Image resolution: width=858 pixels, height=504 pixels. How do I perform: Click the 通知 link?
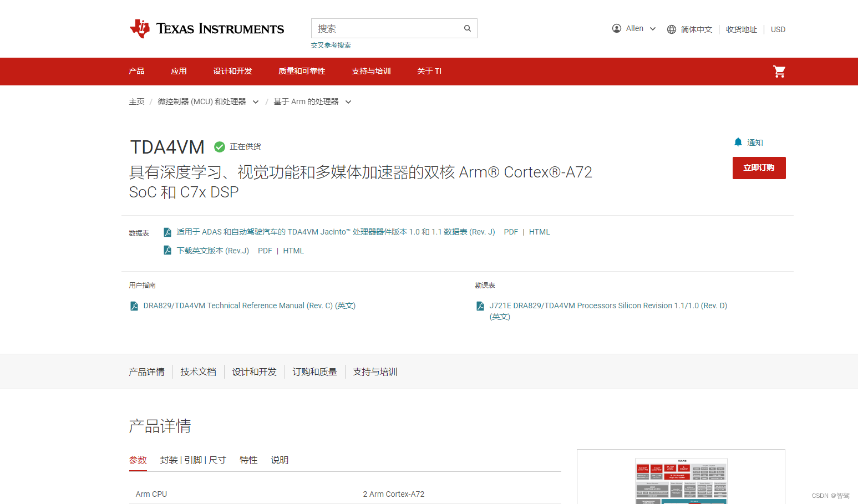(755, 142)
